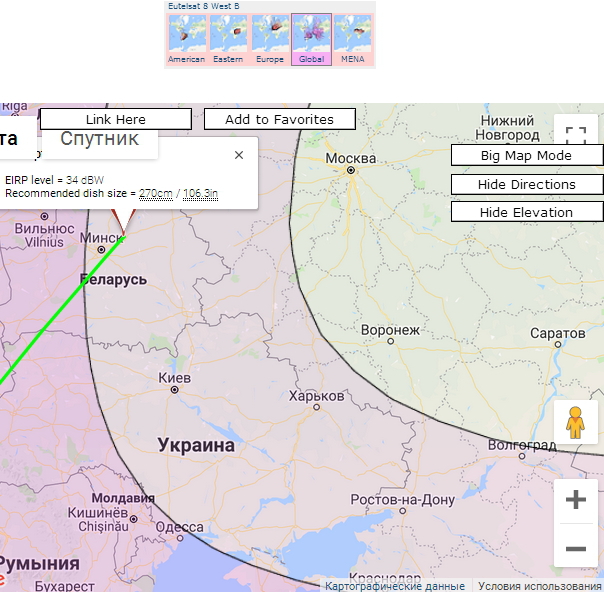The width and height of the screenshot is (604, 592).
Task: Click the Кишинёв city marker
Action: click(134, 519)
